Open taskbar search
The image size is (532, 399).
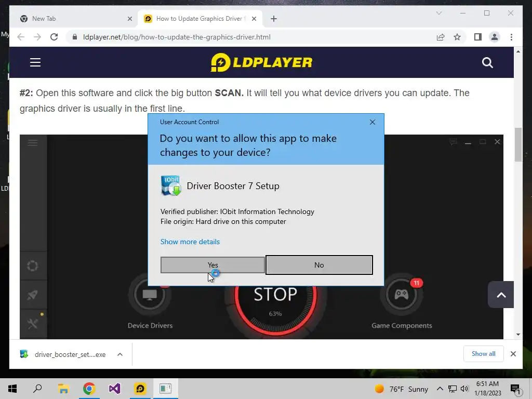37,389
